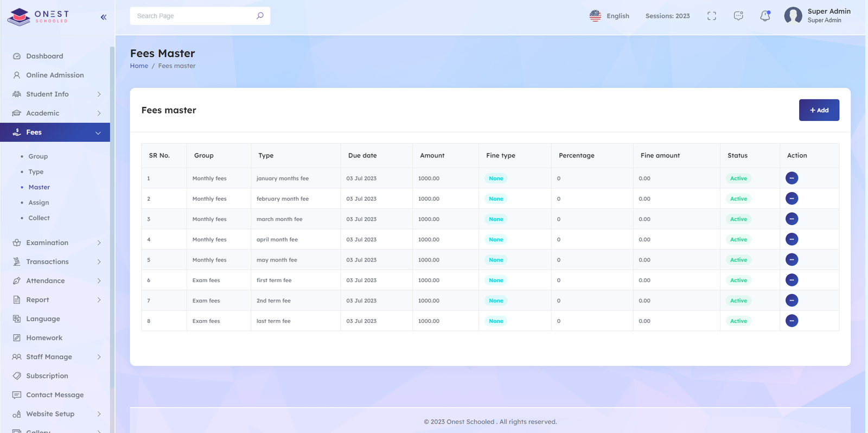The height and width of the screenshot is (433, 868).
Task: Expand the Transactions submenu chevron
Action: (x=99, y=262)
